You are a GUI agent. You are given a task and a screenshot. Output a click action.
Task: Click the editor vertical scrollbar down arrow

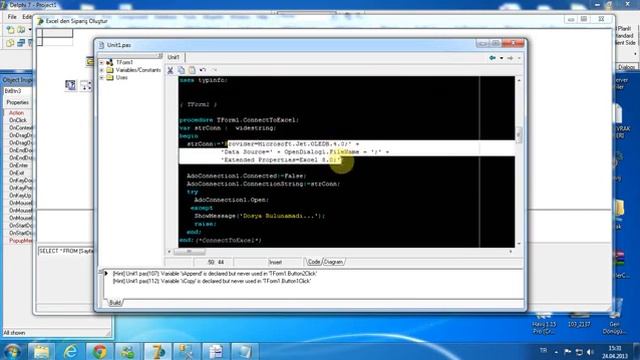click(x=519, y=244)
